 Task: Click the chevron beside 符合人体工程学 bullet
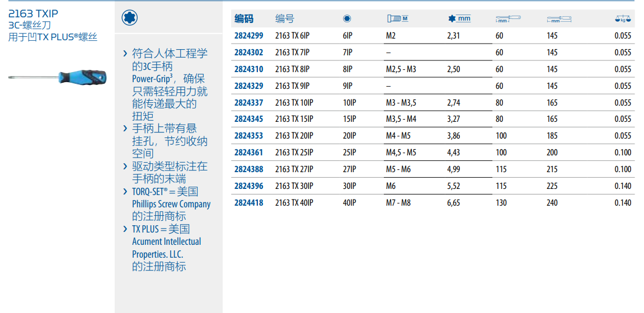(x=125, y=54)
